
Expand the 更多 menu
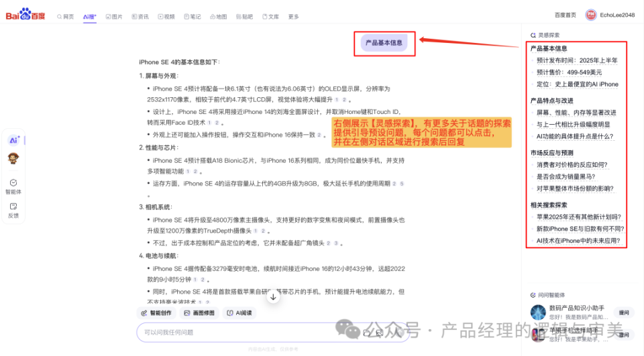pos(293,17)
